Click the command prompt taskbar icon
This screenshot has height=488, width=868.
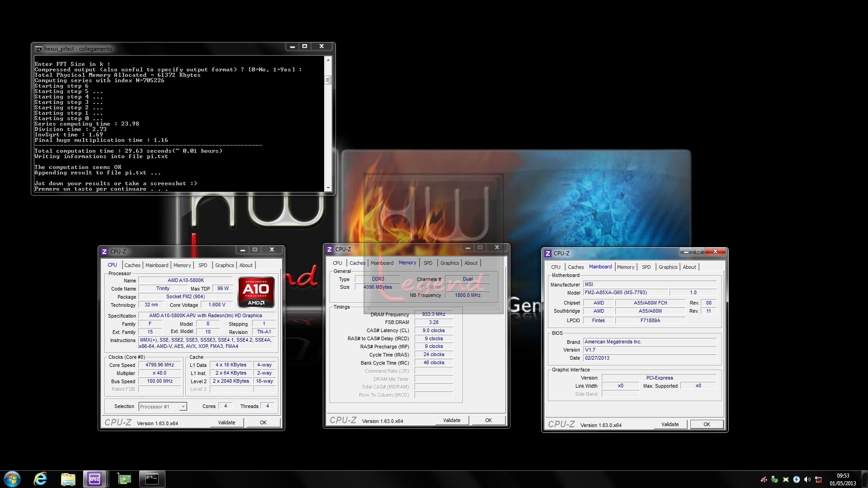tap(151, 479)
